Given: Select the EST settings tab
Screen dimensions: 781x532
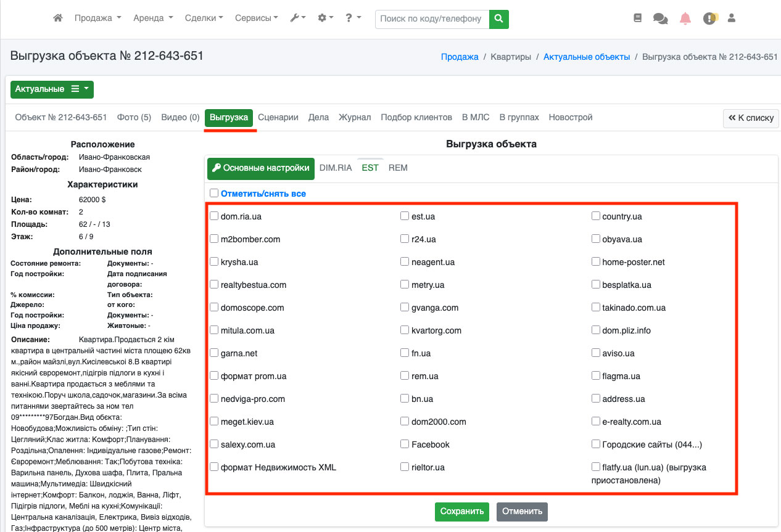Looking at the screenshot, I should coord(370,168).
